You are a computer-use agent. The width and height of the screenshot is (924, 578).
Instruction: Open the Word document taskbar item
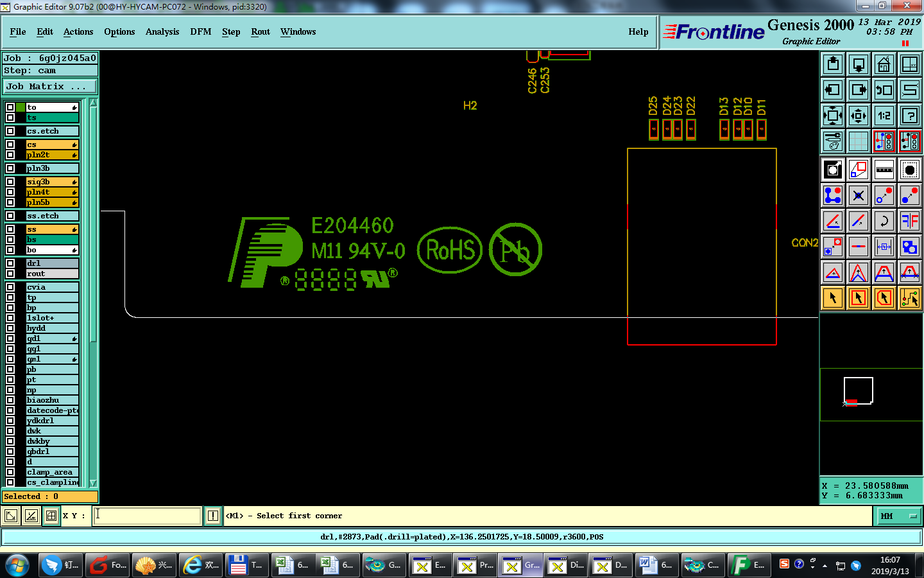click(656, 565)
